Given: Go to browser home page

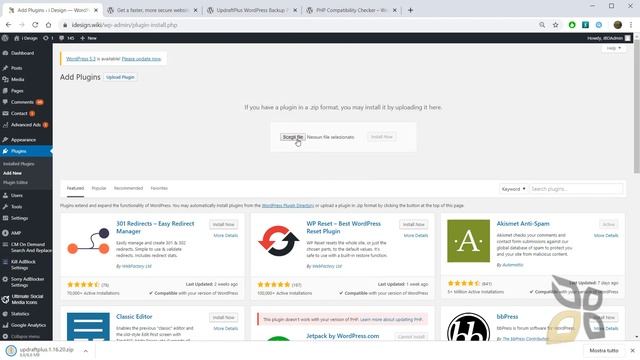Looking at the screenshot, I should [x=49, y=25].
